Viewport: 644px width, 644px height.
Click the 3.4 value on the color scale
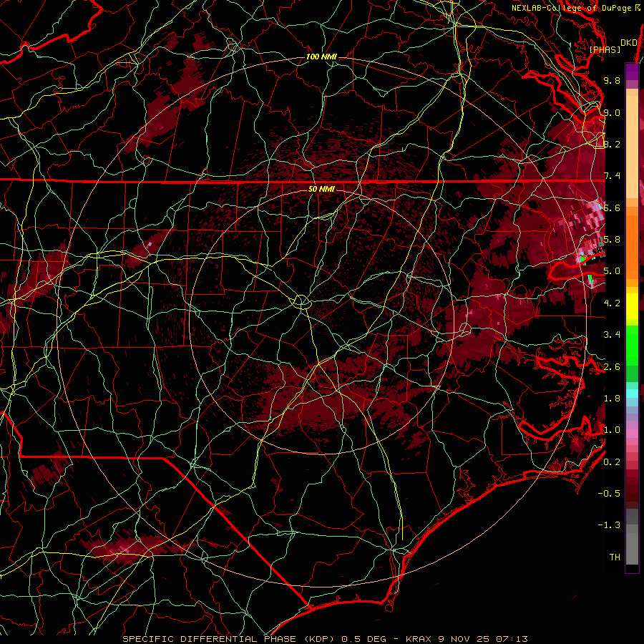coord(612,335)
